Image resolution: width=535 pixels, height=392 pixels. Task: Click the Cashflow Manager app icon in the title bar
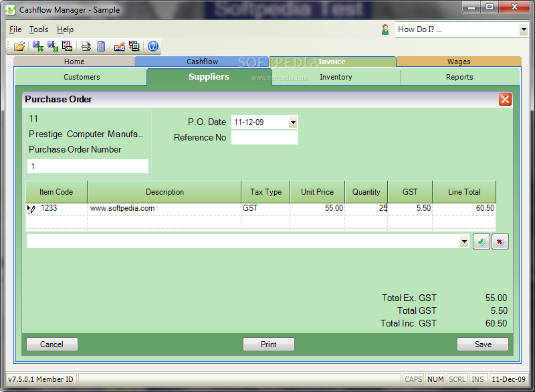pos(11,10)
